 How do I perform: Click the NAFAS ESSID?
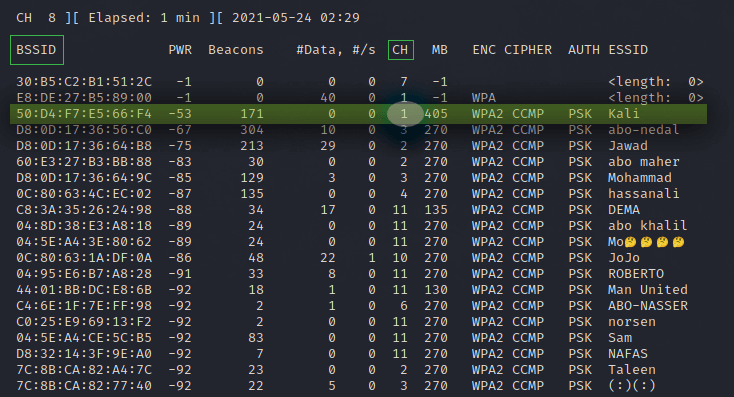click(x=628, y=353)
